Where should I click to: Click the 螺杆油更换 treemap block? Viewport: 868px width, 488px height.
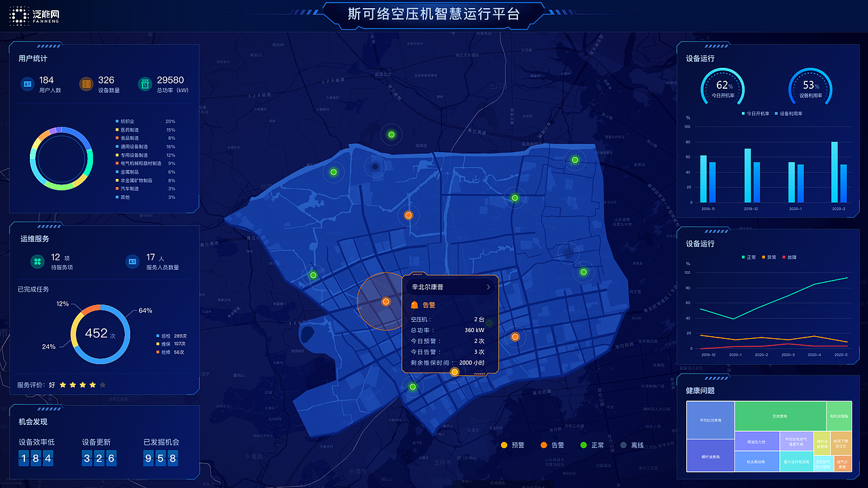pyautogui.click(x=711, y=456)
